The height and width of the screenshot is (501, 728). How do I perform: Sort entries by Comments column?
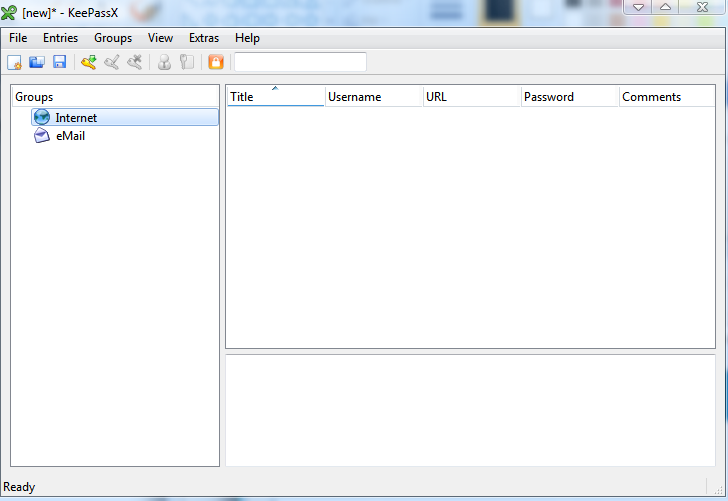click(x=667, y=97)
